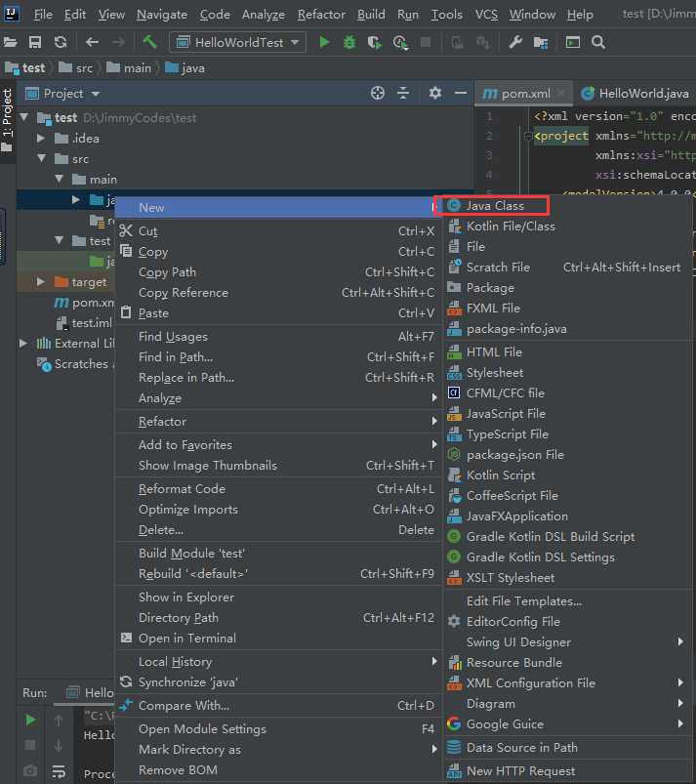
Task: Click the camera dump threads icon
Action: point(30,771)
